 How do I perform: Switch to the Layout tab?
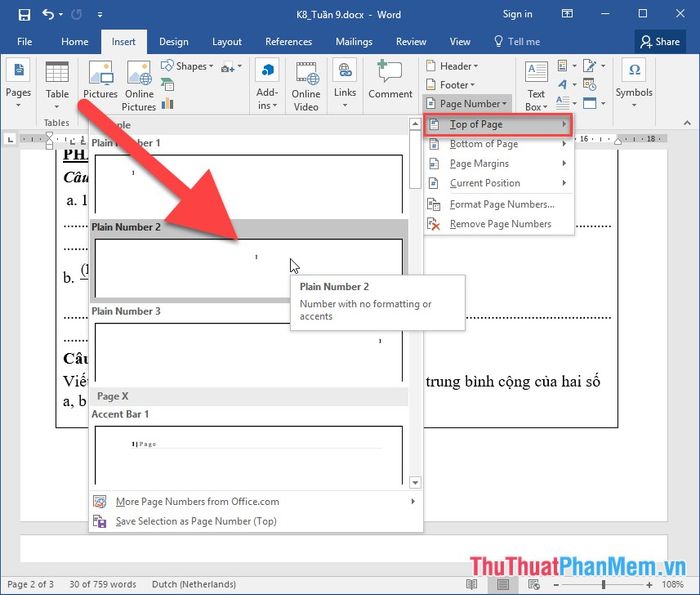click(x=227, y=42)
